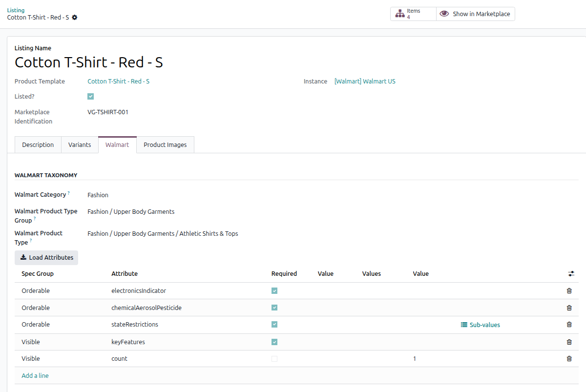Screen dimensions: 586x392
Task: Delete the keyFeatures row
Action: (x=569, y=342)
